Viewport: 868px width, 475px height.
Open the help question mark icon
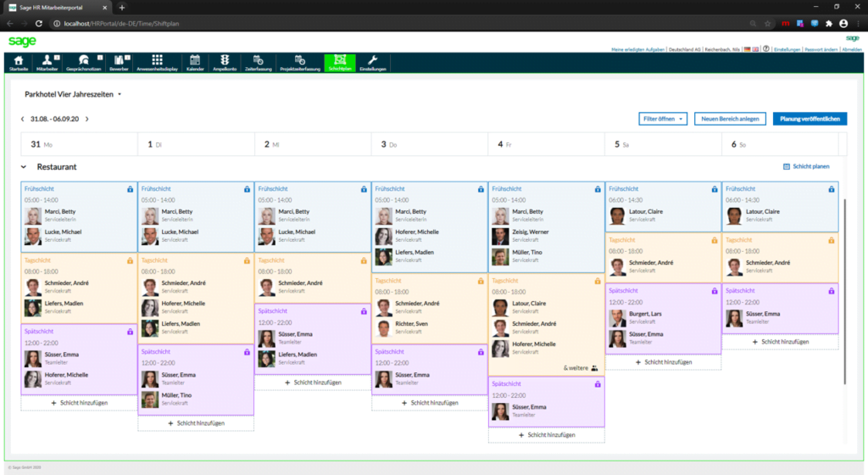tap(766, 48)
